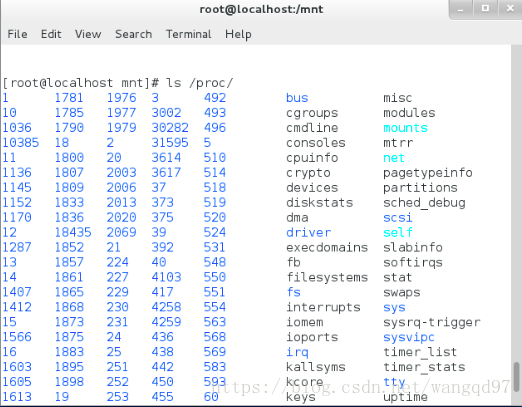Click the 'uptime' entry
Screen dimensions: 522x407
[x=405, y=397]
